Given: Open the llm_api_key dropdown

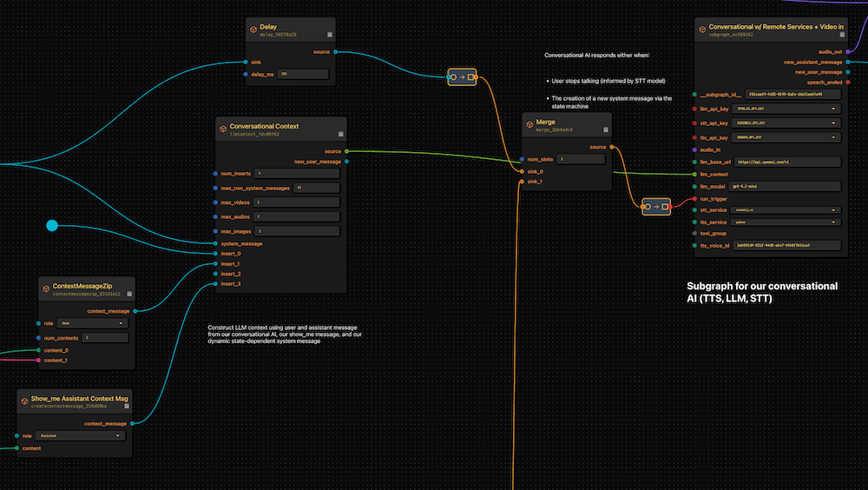Looking at the screenshot, I should [x=786, y=109].
